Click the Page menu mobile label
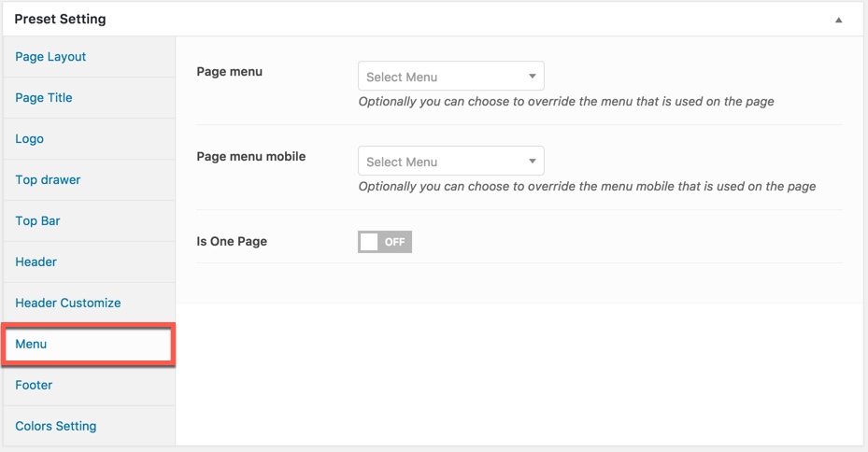This screenshot has height=452, width=868. point(250,157)
